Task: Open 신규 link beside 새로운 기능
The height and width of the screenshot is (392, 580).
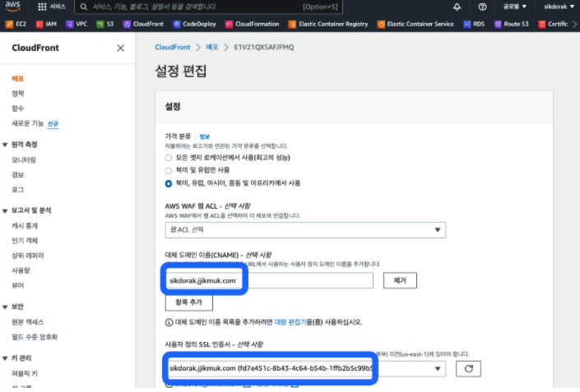Action: point(53,124)
